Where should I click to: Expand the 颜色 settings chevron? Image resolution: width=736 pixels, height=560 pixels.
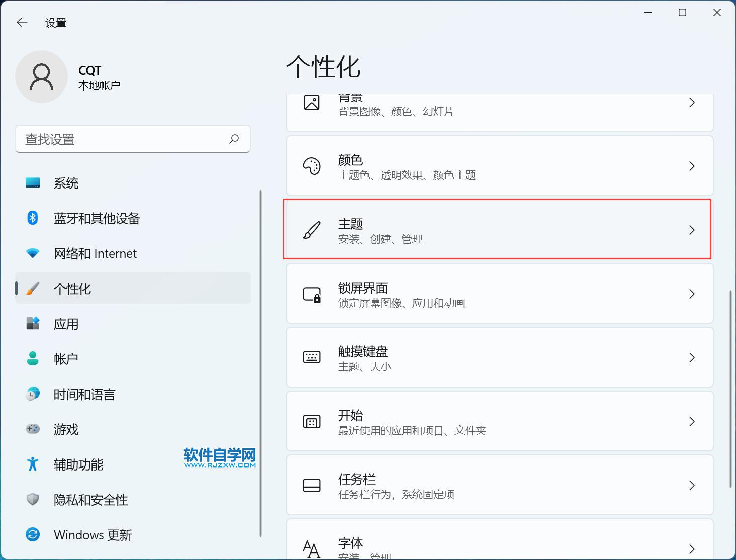pos(692,166)
